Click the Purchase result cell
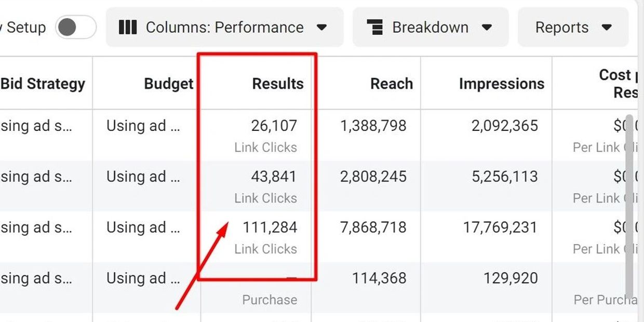The image size is (644, 322). [270, 300]
